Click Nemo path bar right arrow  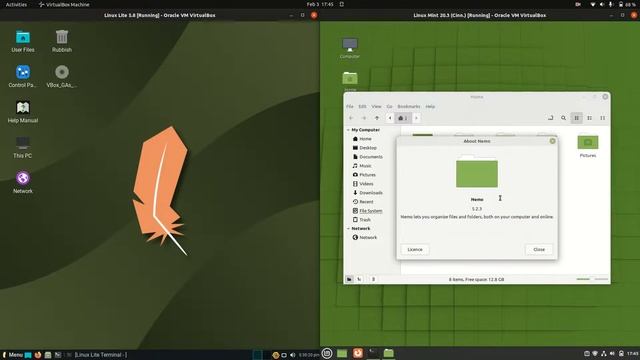pyautogui.click(x=416, y=118)
